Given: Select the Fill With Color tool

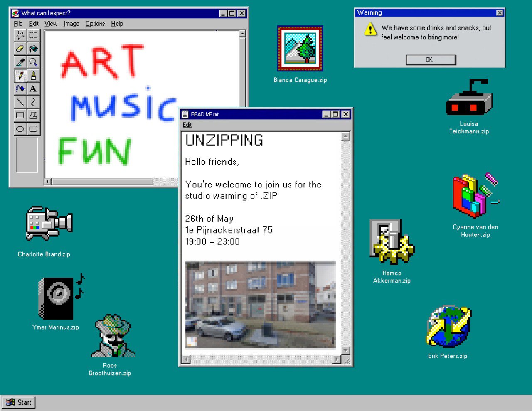Looking at the screenshot, I should click(34, 49).
